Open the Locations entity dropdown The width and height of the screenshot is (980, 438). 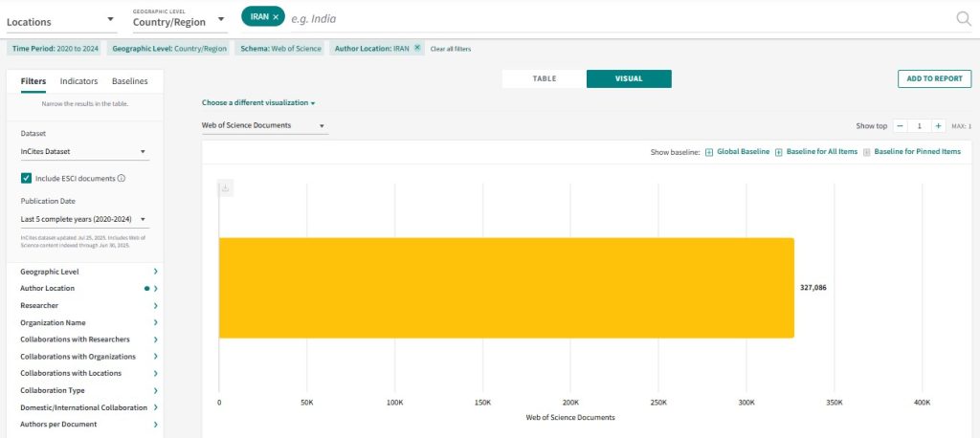click(x=60, y=21)
